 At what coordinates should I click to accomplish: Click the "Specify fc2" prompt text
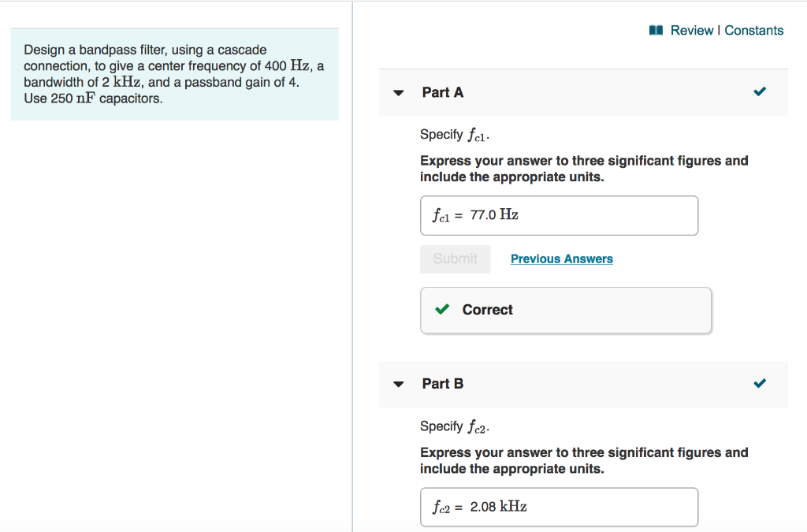point(455,426)
